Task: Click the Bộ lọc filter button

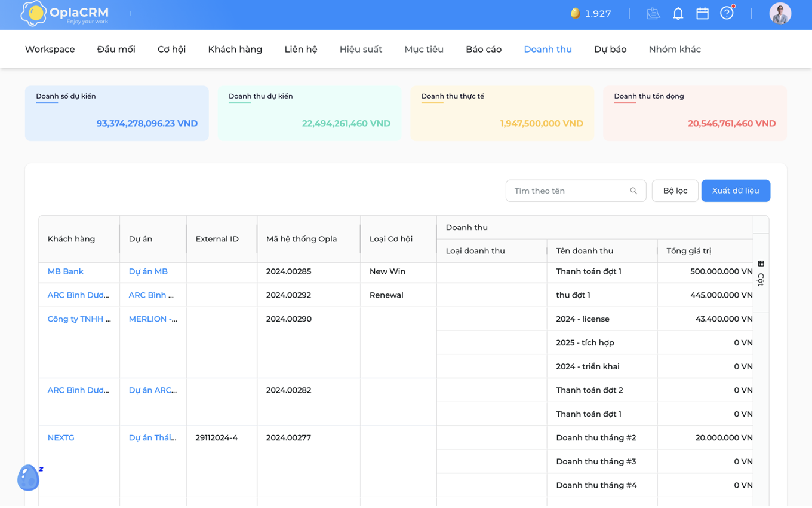Action: pyautogui.click(x=675, y=191)
